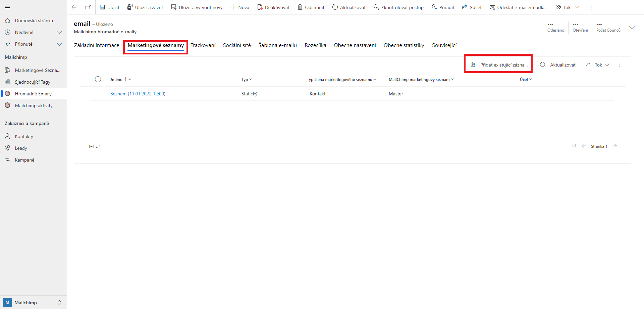Image resolution: width=644 pixels, height=309 pixels.
Task: Click the subgrid more options ellipsis
Action: pyautogui.click(x=619, y=65)
